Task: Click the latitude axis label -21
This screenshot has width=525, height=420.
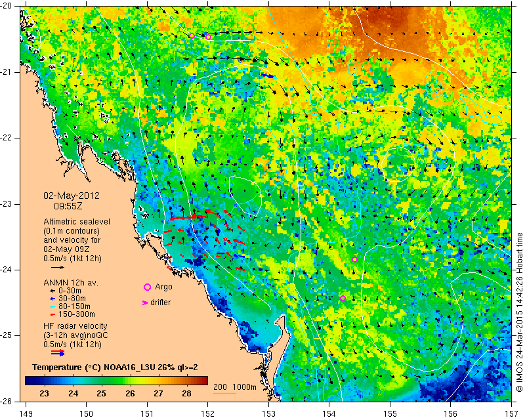Action: 6,72
